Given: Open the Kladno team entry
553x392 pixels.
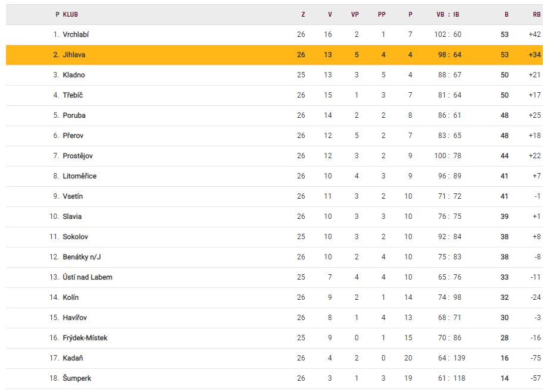Looking at the screenshot, I should tap(74, 75).
